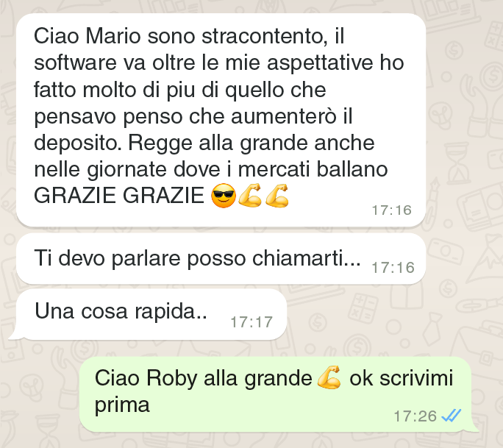Image resolution: width=503 pixels, height=448 pixels.
Task: Click the second flexed biceps emoji after GRAZIE
Action: coord(277,196)
